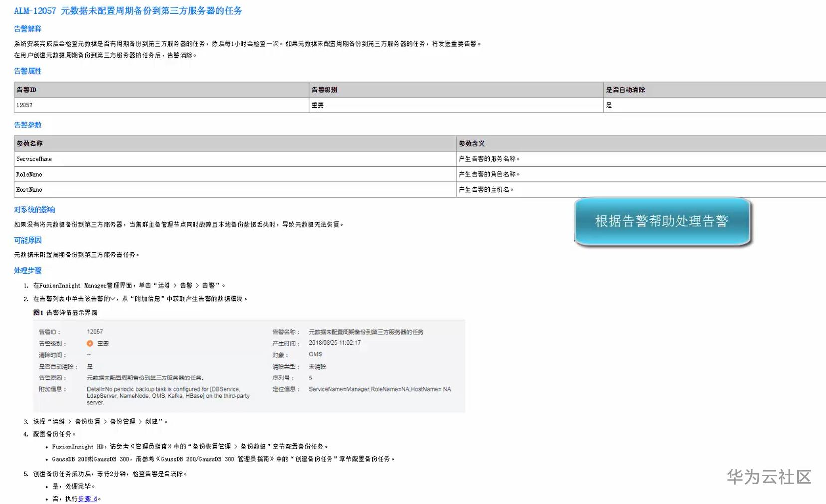Click the alarm detail figure image
This screenshot has width=826, height=504.
coord(249,366)
